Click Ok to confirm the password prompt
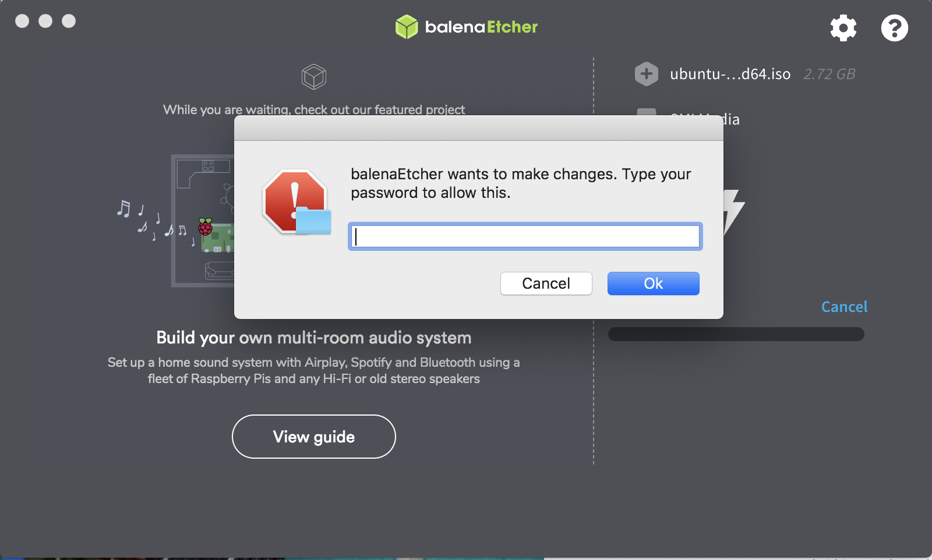Image resolution: width=932 pixels, height=560 pixels. click(653, 283)
